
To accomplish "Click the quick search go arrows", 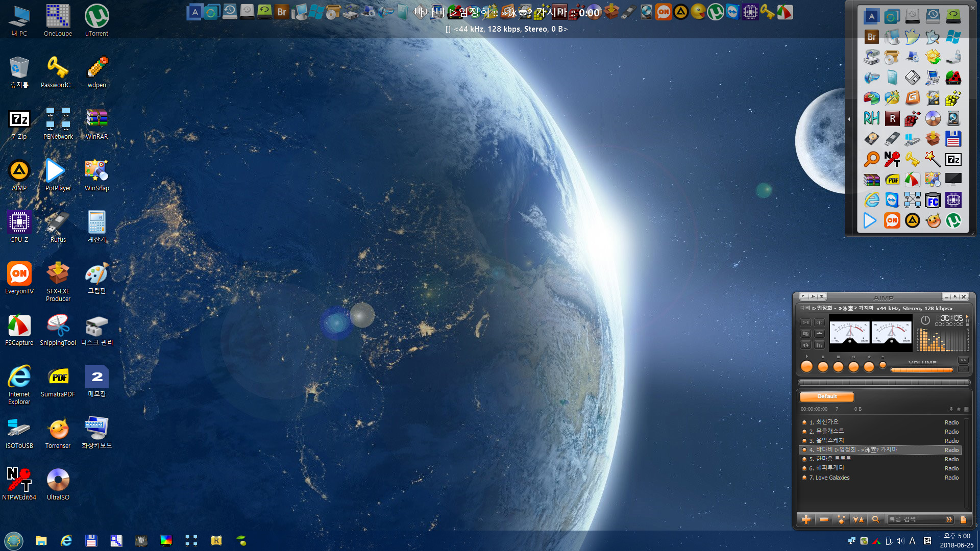I will point(949,519).
